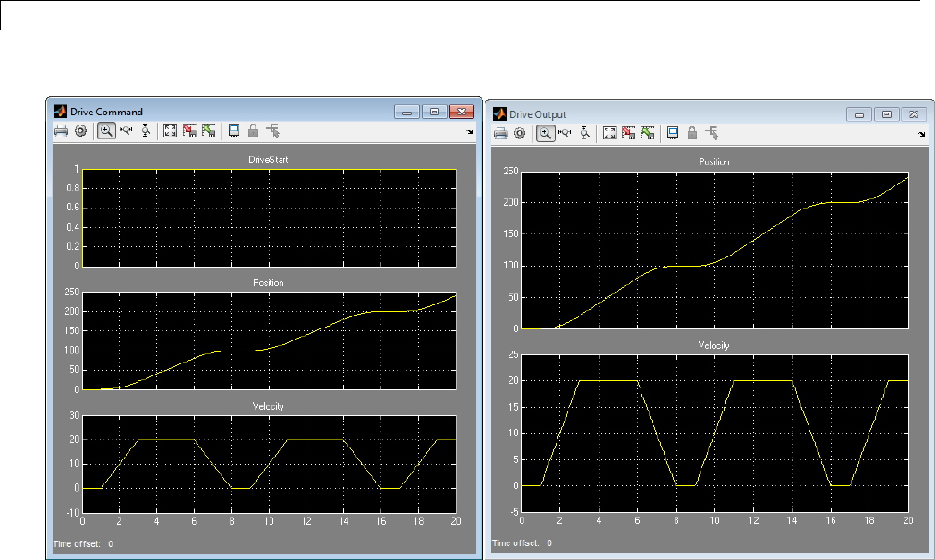
Task: Click inside Drive Output Velocity plot axes
Action: [x=715, y=433]
